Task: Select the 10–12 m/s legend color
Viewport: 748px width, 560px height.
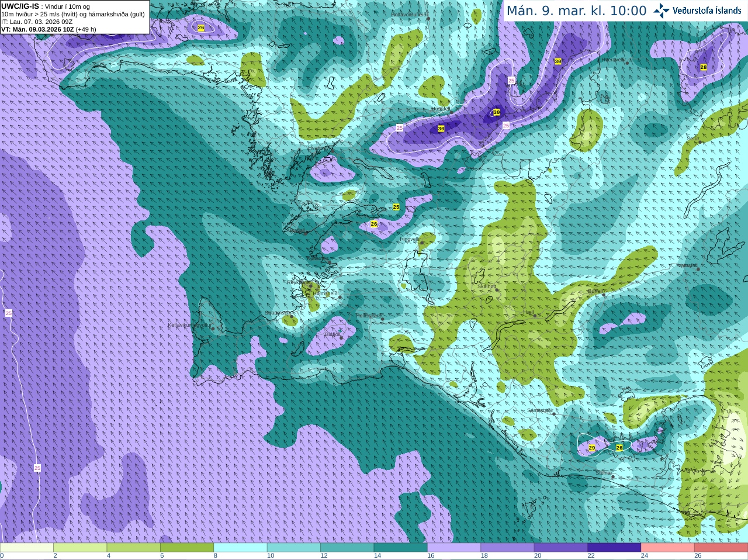Action: point(294,548)
